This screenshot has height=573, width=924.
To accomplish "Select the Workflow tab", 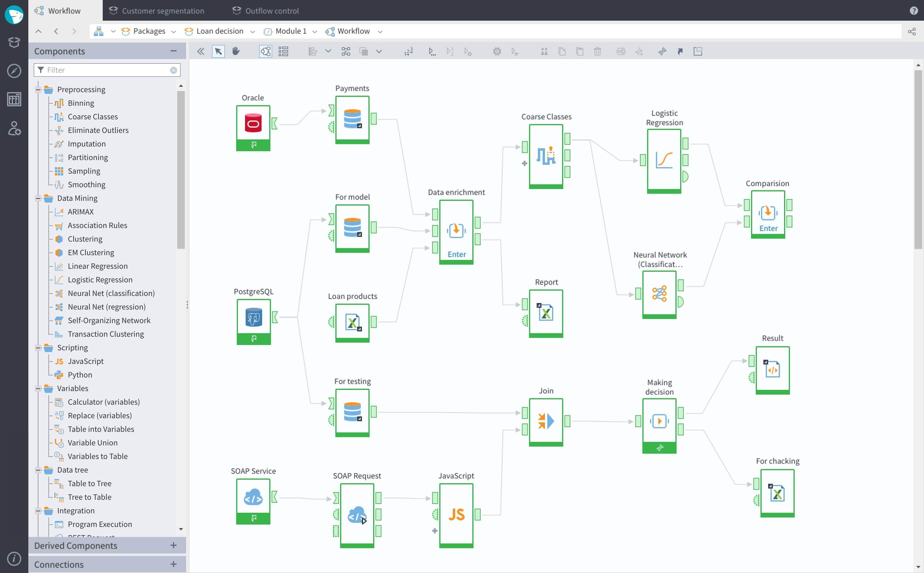I will point(63,11).
